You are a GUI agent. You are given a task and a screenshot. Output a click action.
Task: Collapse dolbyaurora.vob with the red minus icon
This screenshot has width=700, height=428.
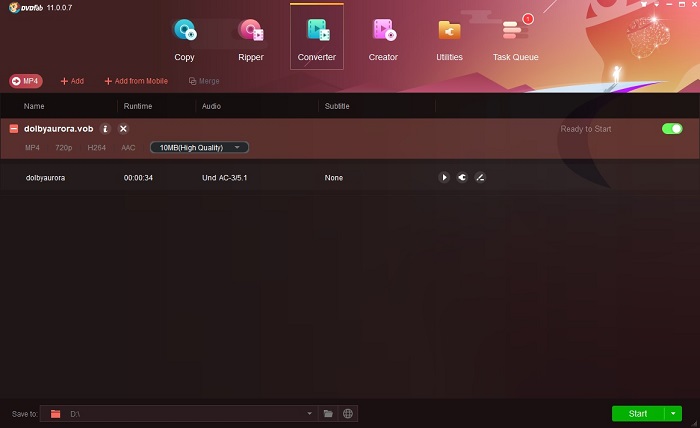pyautogui.click(x=14, y=129)
